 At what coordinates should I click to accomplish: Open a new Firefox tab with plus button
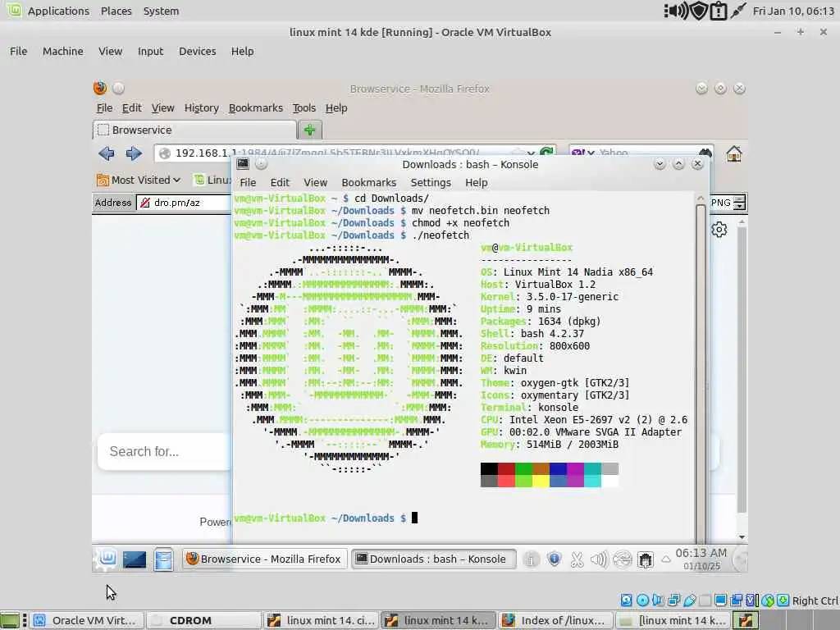click(x=309, y=130)
